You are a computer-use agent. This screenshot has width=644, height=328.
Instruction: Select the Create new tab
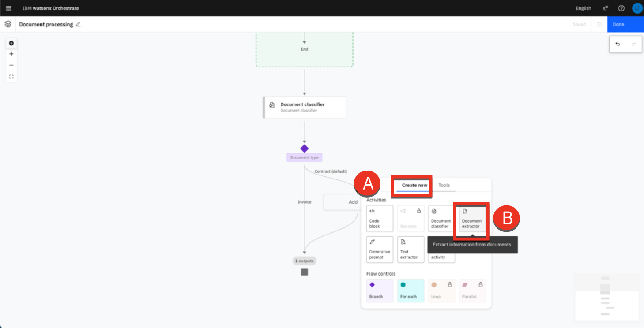coord(414,185)
